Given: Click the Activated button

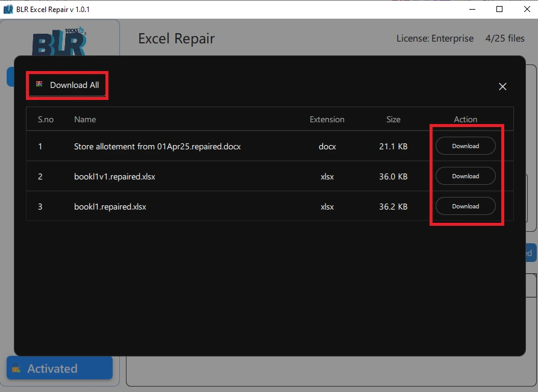Looking at the screenshot, I should pyautogui.click(x=58, y=368).
